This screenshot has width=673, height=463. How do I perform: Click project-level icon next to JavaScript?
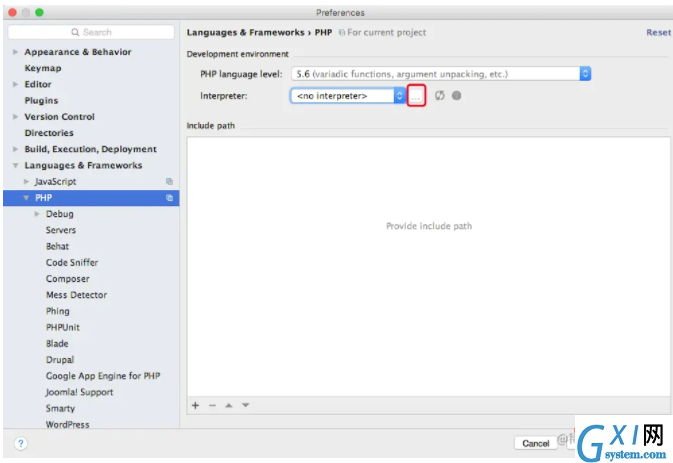(170, 182)
